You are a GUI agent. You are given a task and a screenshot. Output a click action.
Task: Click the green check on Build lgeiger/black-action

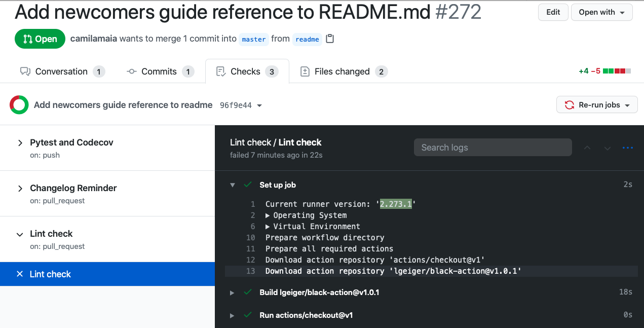click(x=248, y=292)
